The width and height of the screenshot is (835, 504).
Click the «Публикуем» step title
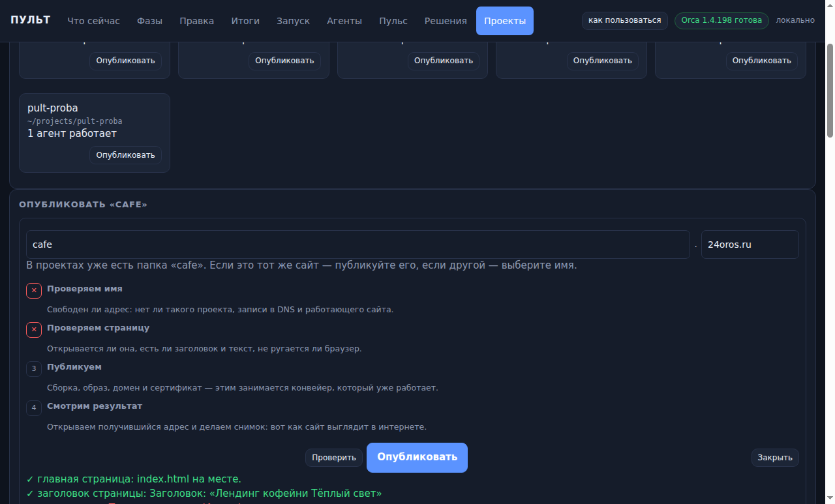click(74, 366)
